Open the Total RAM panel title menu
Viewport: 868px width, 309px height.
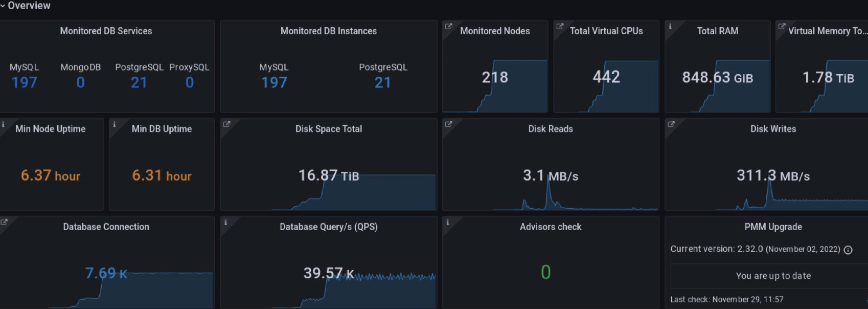(718, 31)
